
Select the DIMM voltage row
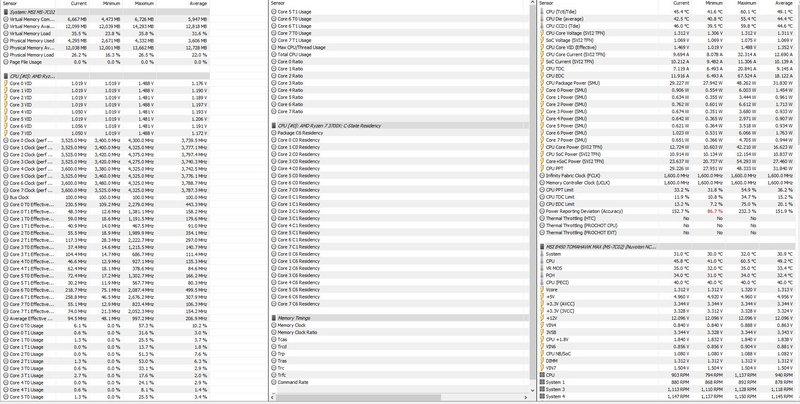pyautogui.click(x=667, y=361)
